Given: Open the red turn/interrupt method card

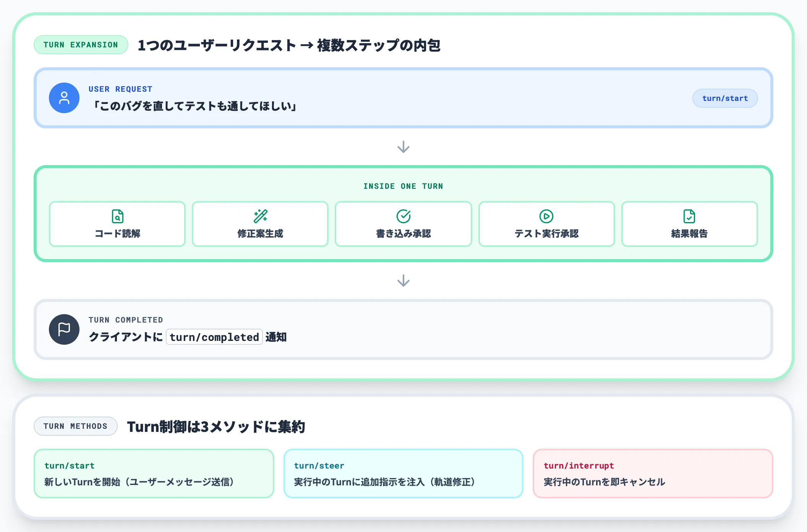Looking at the screenshot, I should pos(653,474).
